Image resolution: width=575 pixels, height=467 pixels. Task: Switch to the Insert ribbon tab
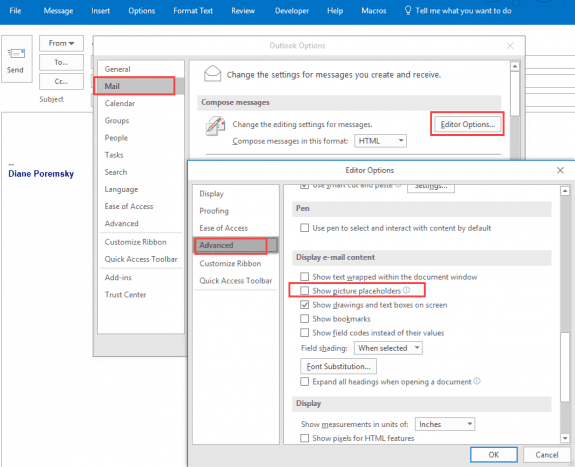click(x=100, y=11)
